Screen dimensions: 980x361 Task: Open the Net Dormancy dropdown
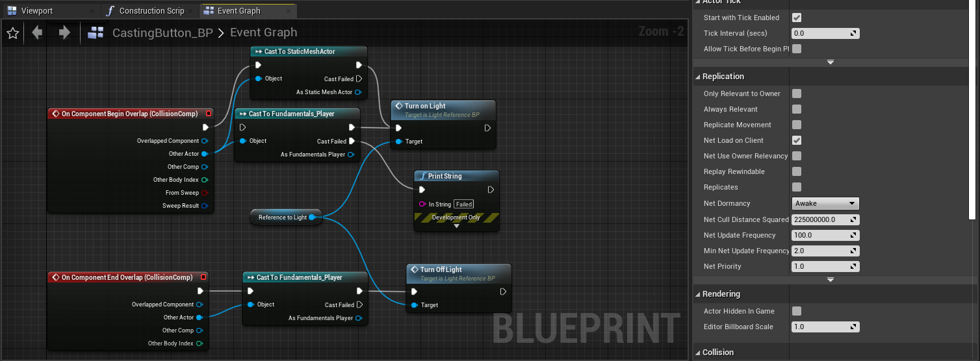tap(825, 203)
